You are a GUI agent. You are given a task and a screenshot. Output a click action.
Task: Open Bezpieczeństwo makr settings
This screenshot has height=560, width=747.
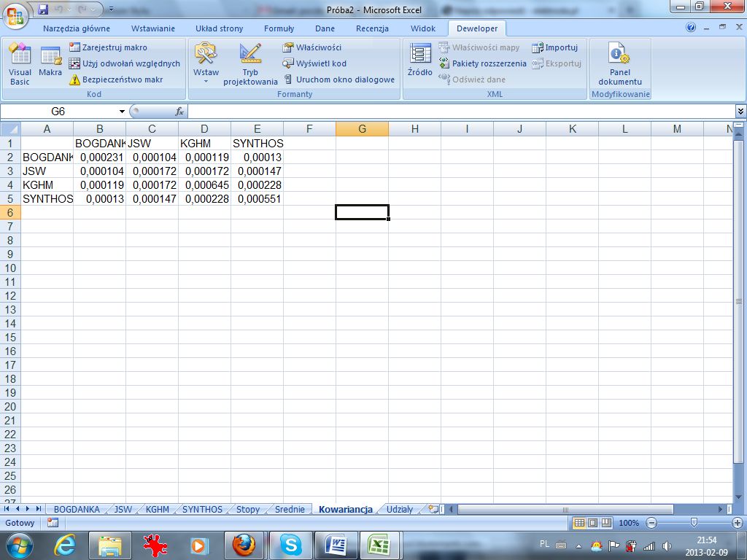coord(116,79)
